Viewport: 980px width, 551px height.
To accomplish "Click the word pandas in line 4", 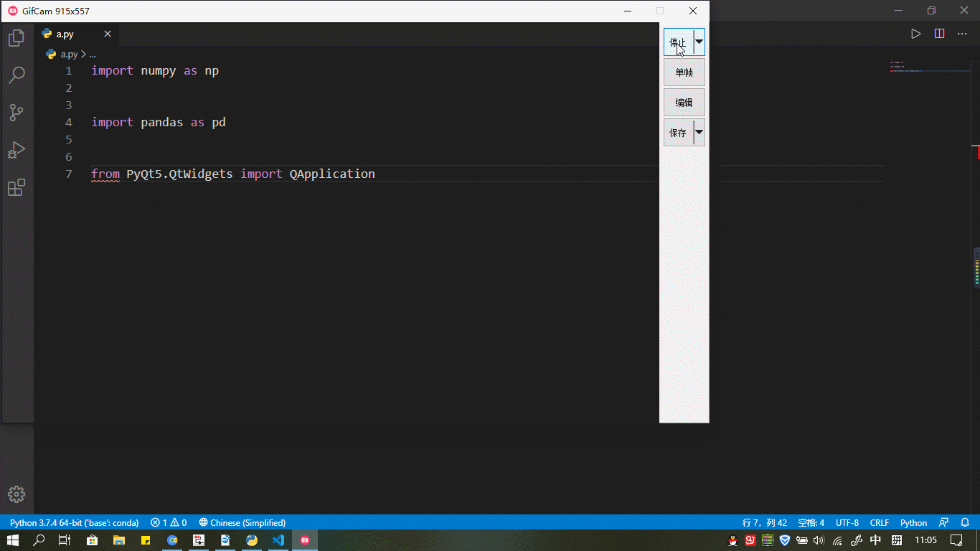I will pyautogui.click(x=162, y=122).
